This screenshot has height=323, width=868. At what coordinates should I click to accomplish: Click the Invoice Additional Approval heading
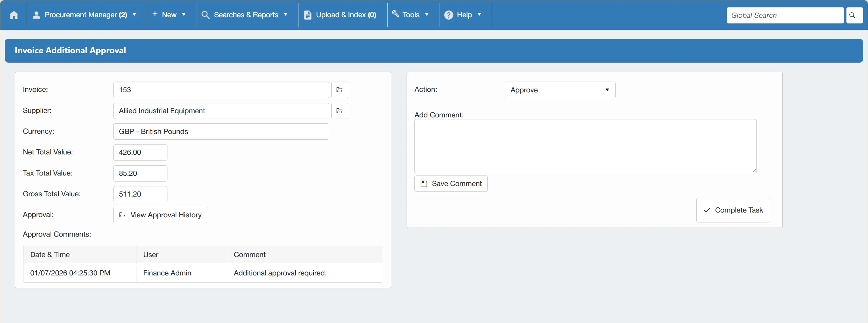pos(70,51)
